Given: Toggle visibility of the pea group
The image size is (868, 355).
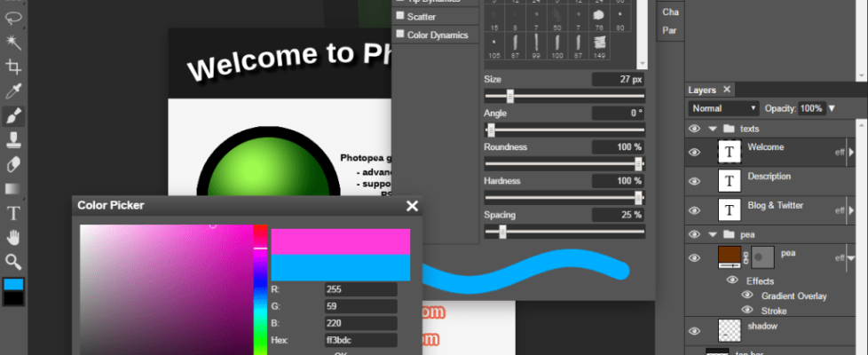Looking at the screenshot, I should click(694, 234).
